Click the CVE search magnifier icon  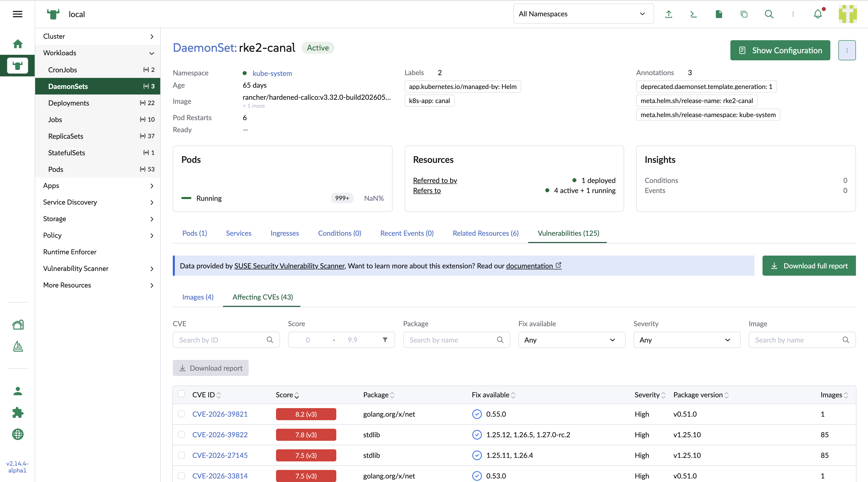click(x=269, y=340)
